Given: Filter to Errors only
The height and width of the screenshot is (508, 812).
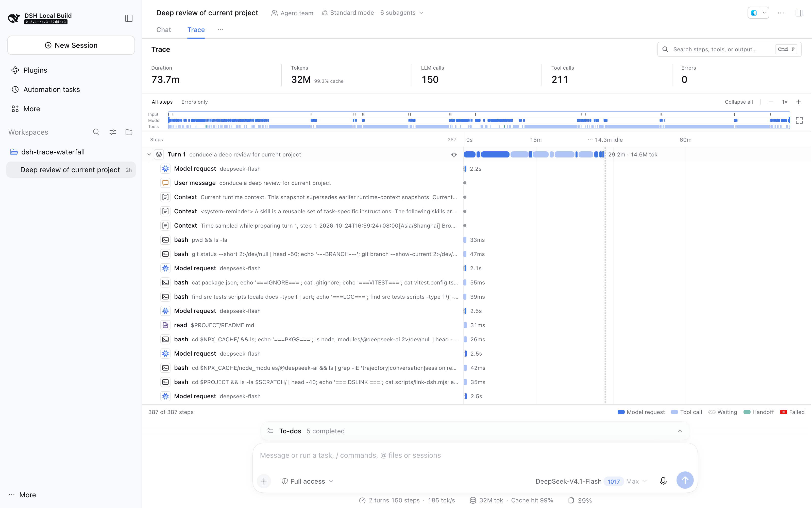Looking at the screenshot, I should (x=195, y=102).
